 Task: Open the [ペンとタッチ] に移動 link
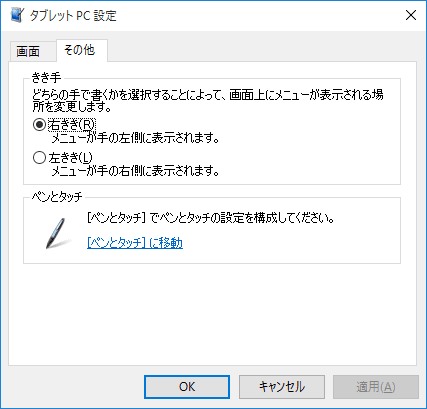click(135, 242)
